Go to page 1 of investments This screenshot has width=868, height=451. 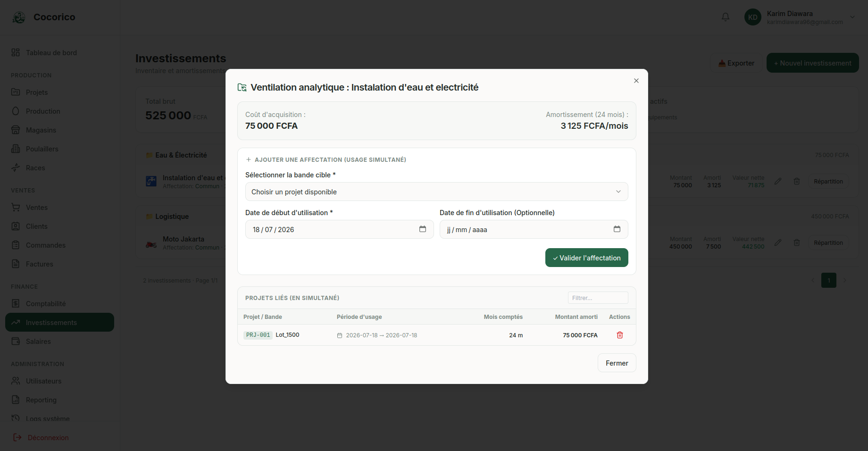[x=829, y=280]
